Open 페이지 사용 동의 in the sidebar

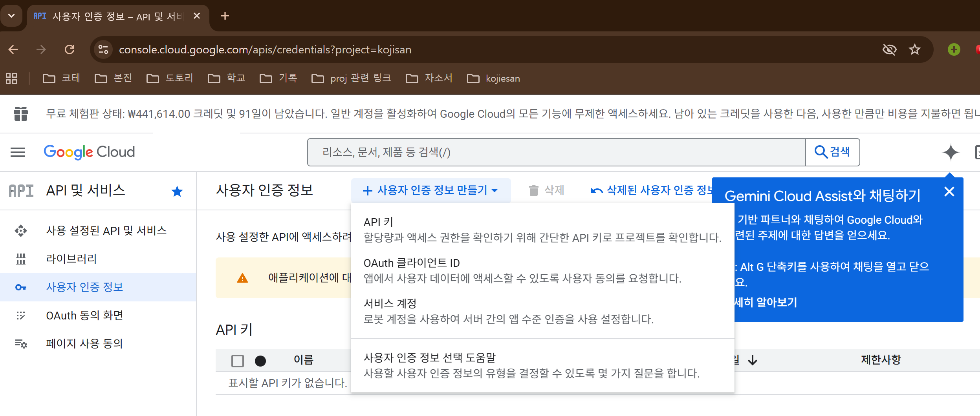(98, 344)
